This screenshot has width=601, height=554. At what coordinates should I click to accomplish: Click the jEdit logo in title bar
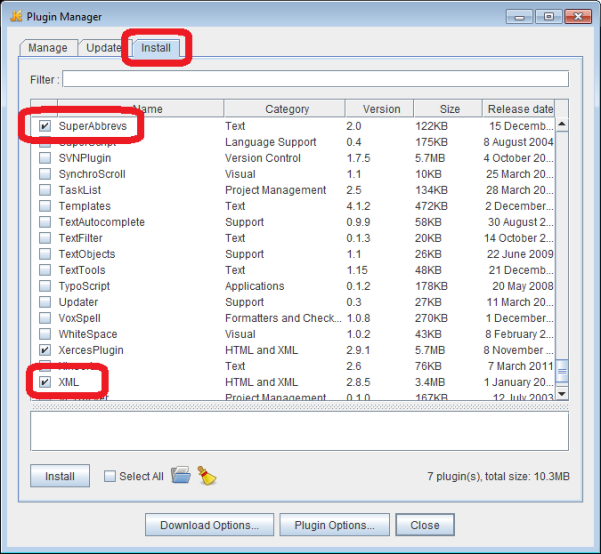pyautogui.click(x=16, y=16)
